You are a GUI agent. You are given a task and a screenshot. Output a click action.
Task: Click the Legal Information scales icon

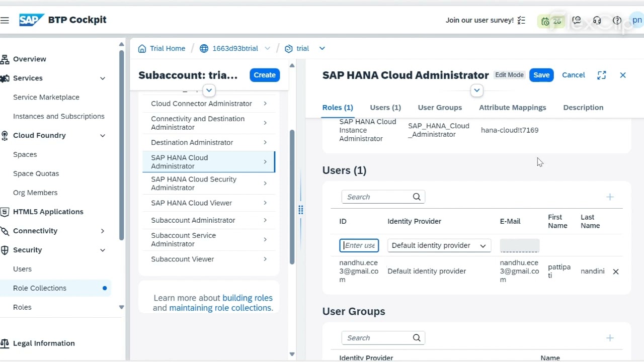[5, 344]
